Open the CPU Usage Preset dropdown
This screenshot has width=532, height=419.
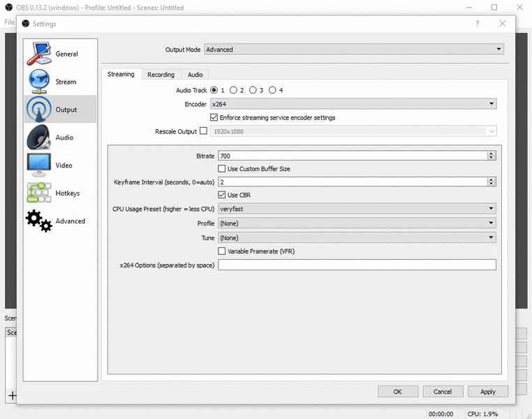(357, 209)
